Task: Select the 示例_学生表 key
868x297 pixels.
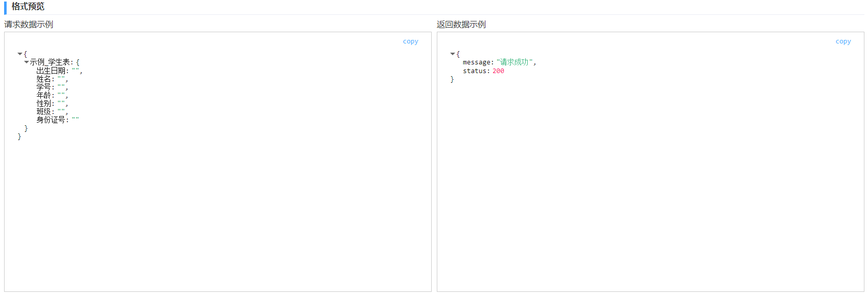Action: (x=50, y=62)
